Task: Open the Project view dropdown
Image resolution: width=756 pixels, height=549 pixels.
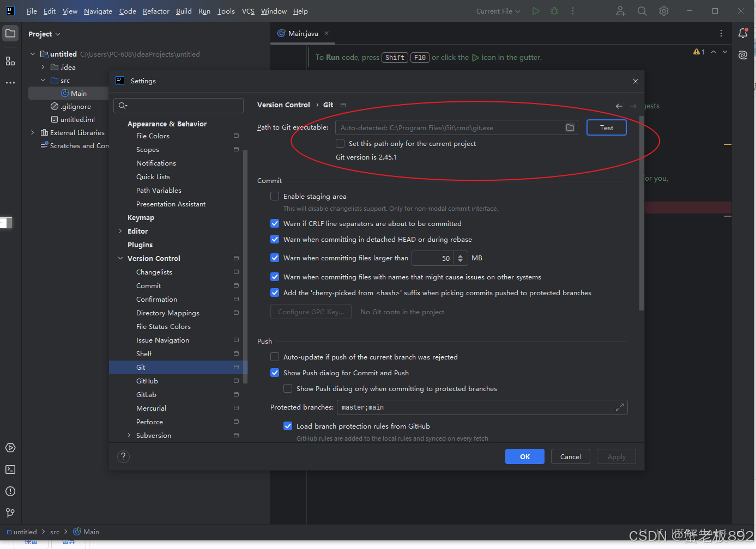Action: click(44, 34)
